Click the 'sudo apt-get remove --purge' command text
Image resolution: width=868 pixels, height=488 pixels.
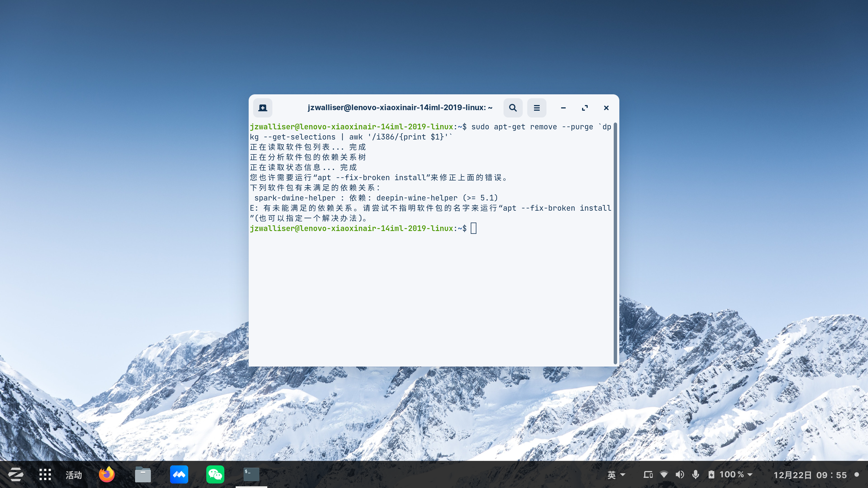[x=532, y=127]
